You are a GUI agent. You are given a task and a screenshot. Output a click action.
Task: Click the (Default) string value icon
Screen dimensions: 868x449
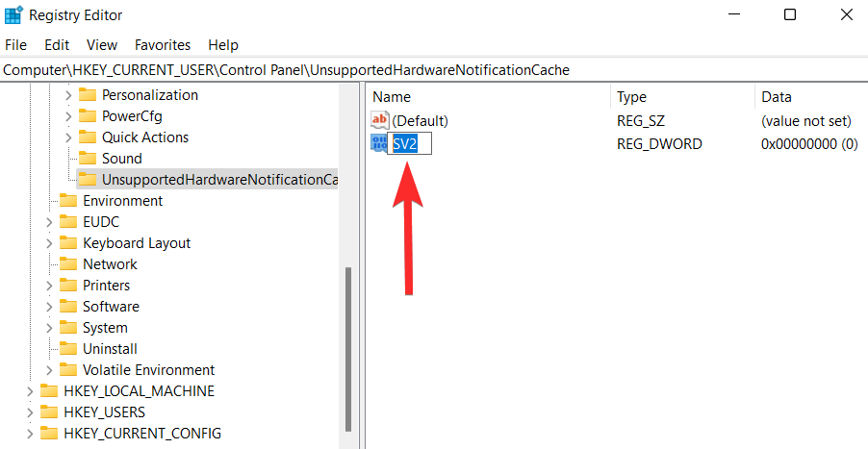pos(380,121)
